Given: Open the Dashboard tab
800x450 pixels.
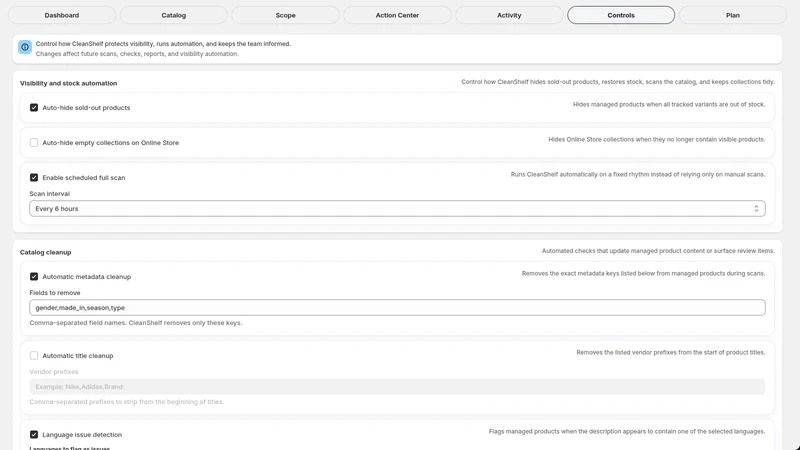Looking at the screenshot, I should (62, 15).
